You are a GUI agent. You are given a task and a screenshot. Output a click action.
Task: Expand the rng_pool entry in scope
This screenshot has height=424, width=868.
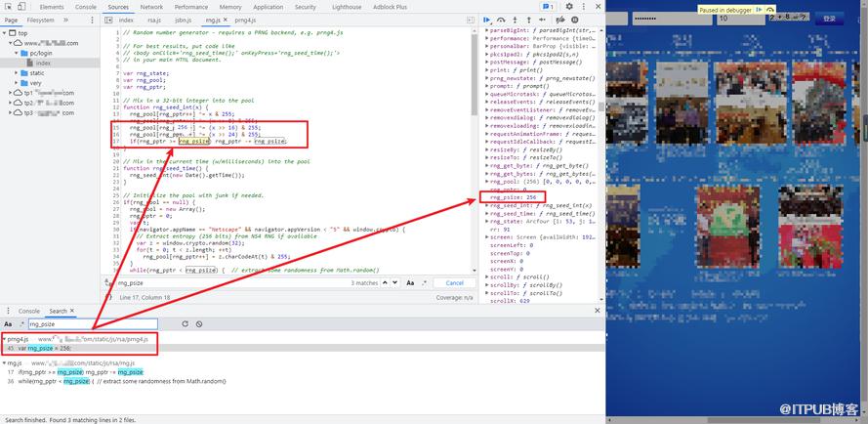point(487,182)
